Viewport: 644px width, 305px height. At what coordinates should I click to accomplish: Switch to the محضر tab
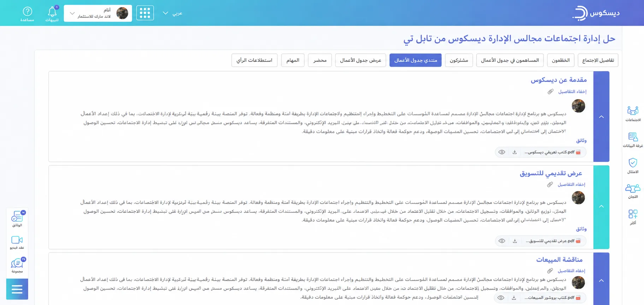[x=320, y=60]
